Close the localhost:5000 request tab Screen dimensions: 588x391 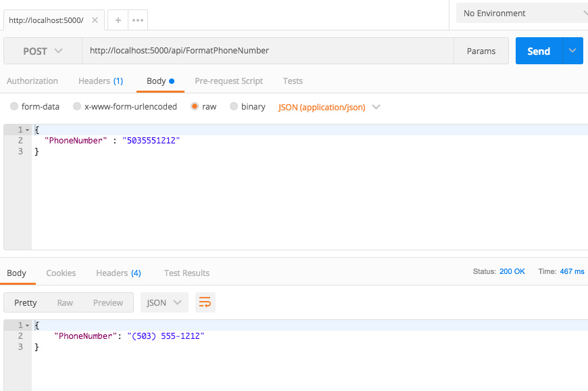[94, 20]
